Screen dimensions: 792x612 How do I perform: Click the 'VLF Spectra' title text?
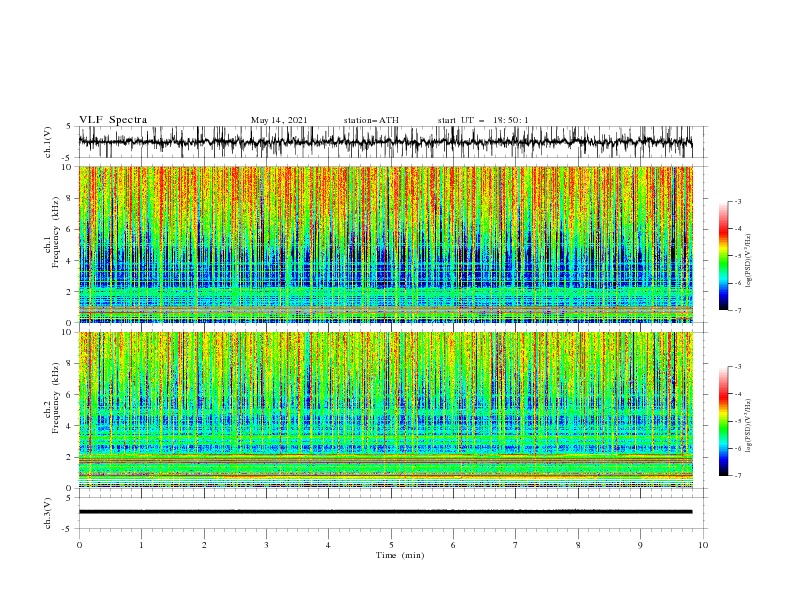[x=113, y=120]
